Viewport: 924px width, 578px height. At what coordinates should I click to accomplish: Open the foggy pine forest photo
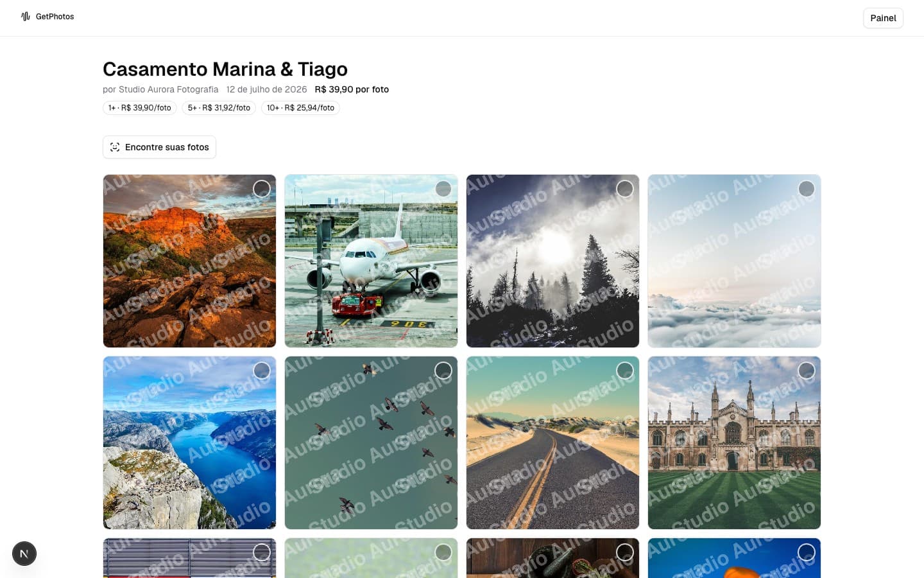point(552,261)
